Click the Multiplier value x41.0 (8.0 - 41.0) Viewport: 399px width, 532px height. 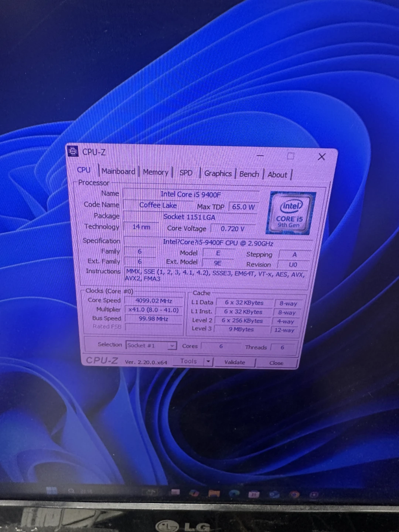coord(154,310)
